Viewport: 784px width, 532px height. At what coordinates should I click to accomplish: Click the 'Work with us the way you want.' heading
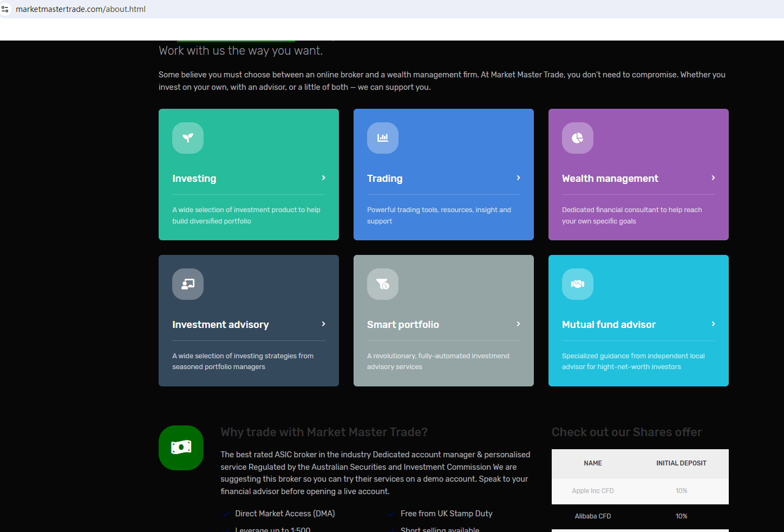coord(240,51)
